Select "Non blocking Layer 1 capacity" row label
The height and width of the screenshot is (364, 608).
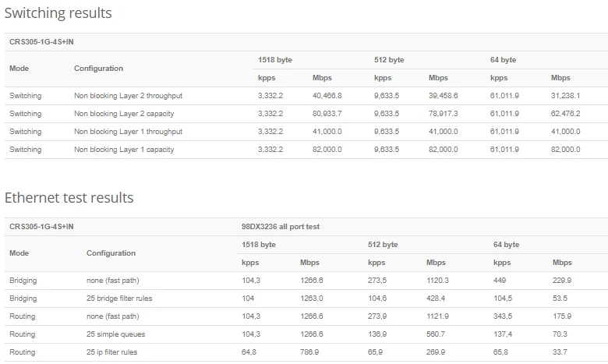pos(124,150)
